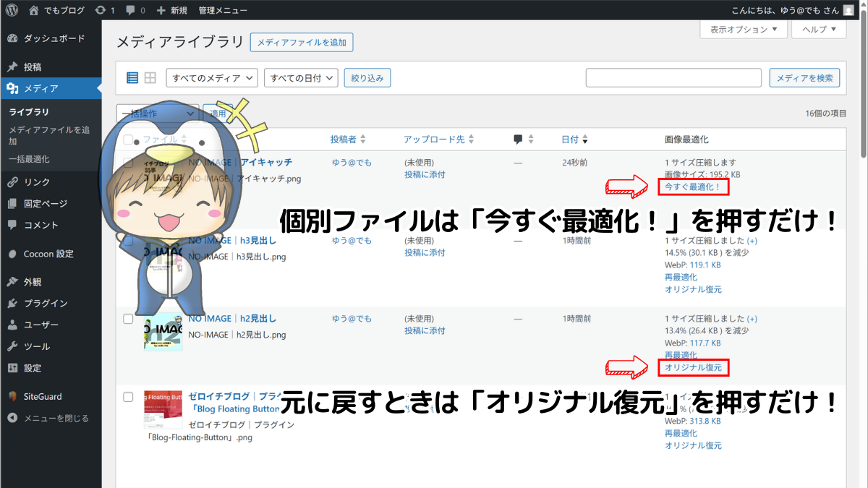Viewport: 868px width, 488px height.
Task: Sort by アップロード先 column
Action: pyautogui.click(x=439, y=139)
